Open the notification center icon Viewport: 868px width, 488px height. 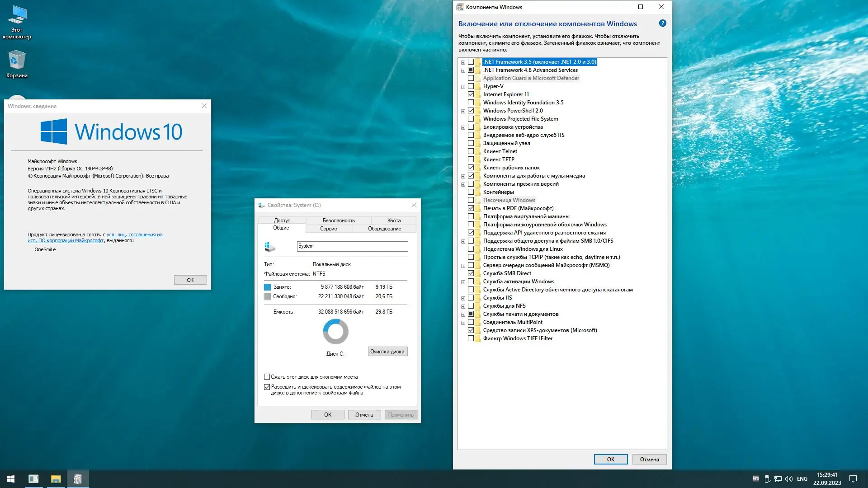coord(853,479)
